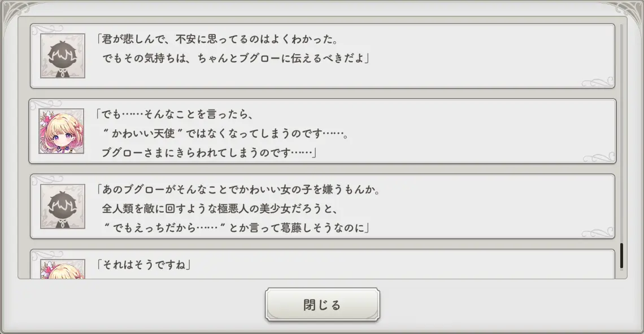The image size is (644, 334).
Task: Click the line あのブグローがそんなことでかわいい女の子を嫌うもんか
Action: pyautogui.click(x=238, y=190)
